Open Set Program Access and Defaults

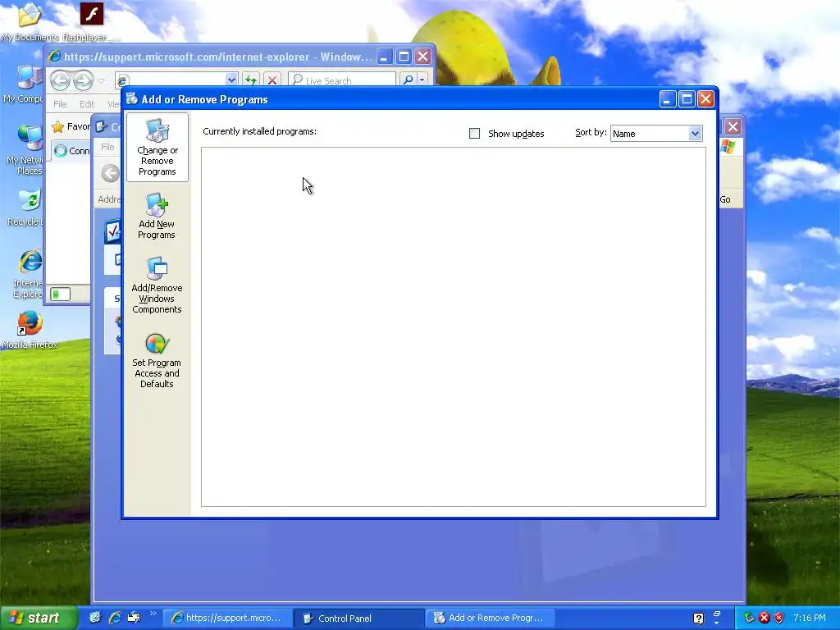(157, 360)
